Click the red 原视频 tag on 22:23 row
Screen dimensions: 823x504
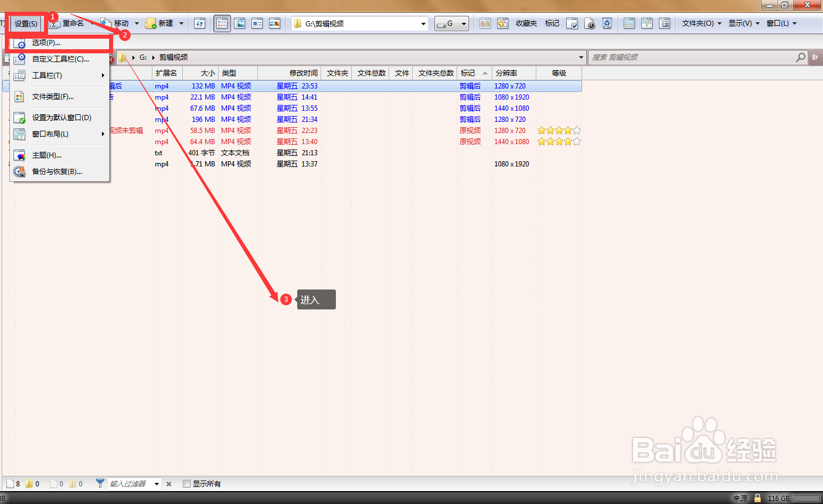[470, 131]
